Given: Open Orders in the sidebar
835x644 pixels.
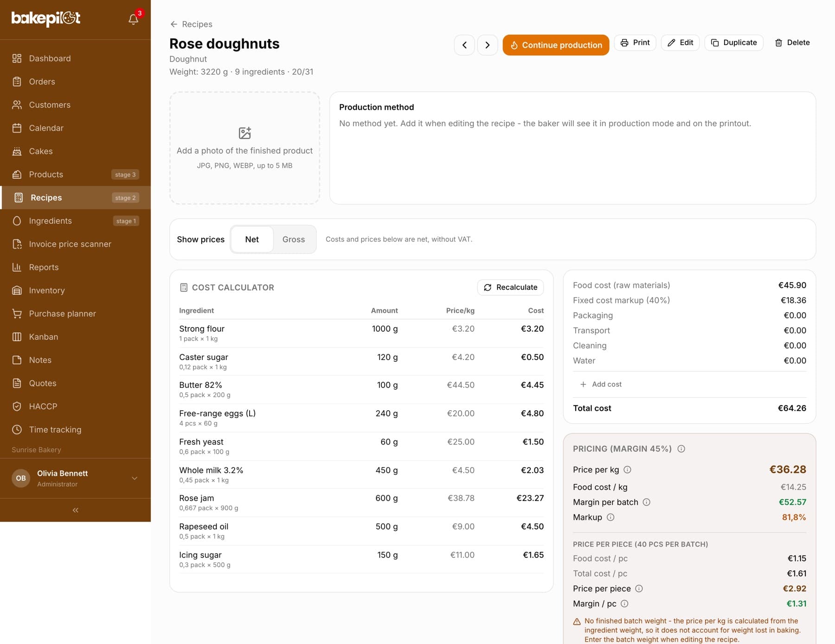Looking at the screenshot, I should pos(75,82).
